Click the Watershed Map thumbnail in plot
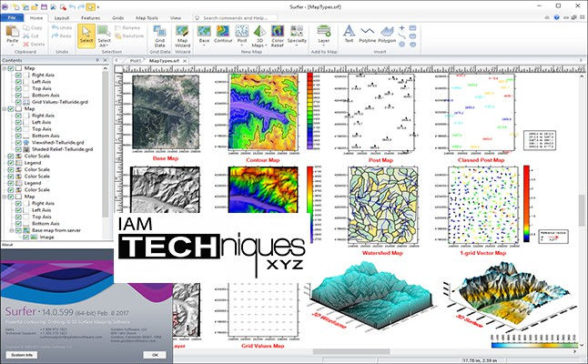This screenshot has width=588, height=364. pyautogui.click(x=382, y=205)
